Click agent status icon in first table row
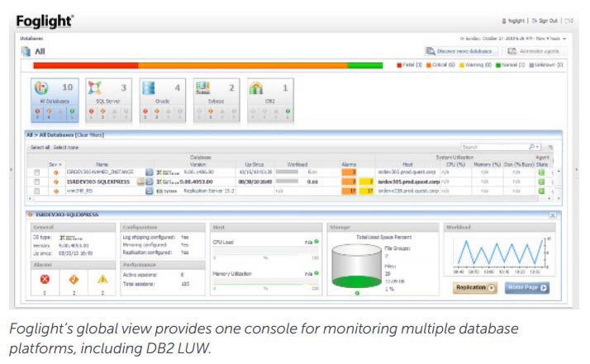 click(541, 173)
